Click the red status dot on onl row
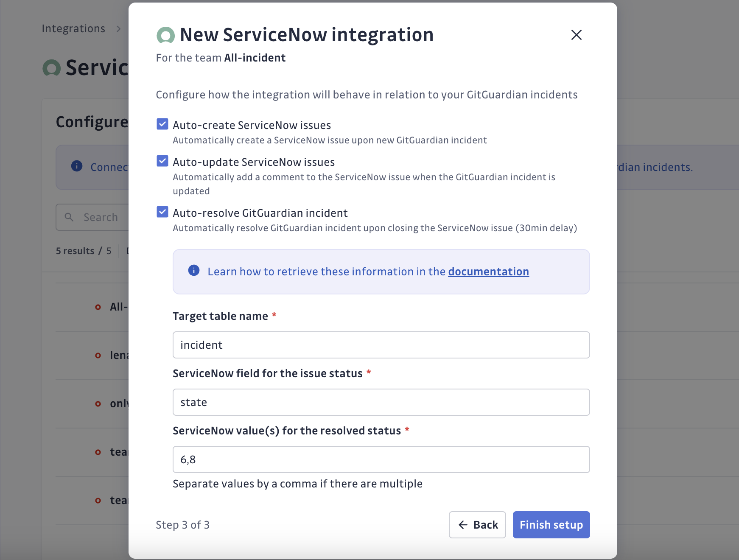Image resolution: width=739 pixels, height=560 pixels. pyautogui.click(x=98, y=404)
